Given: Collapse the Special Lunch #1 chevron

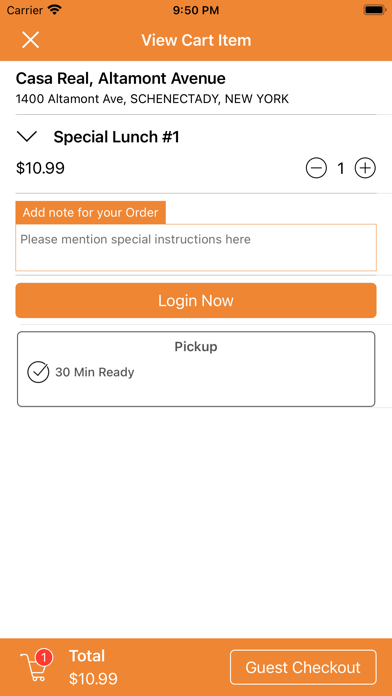Looking at the screenshot, I should [28, 137].
